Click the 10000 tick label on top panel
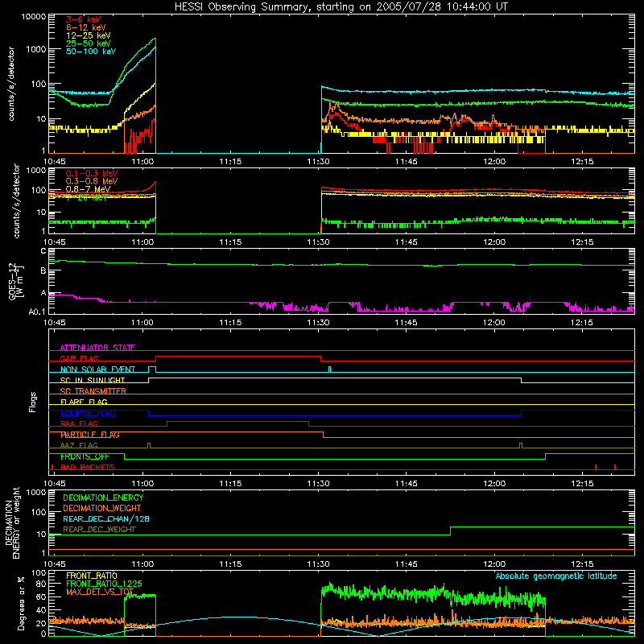The width and height of the screenshot is (644, 644). coord(34,16)
